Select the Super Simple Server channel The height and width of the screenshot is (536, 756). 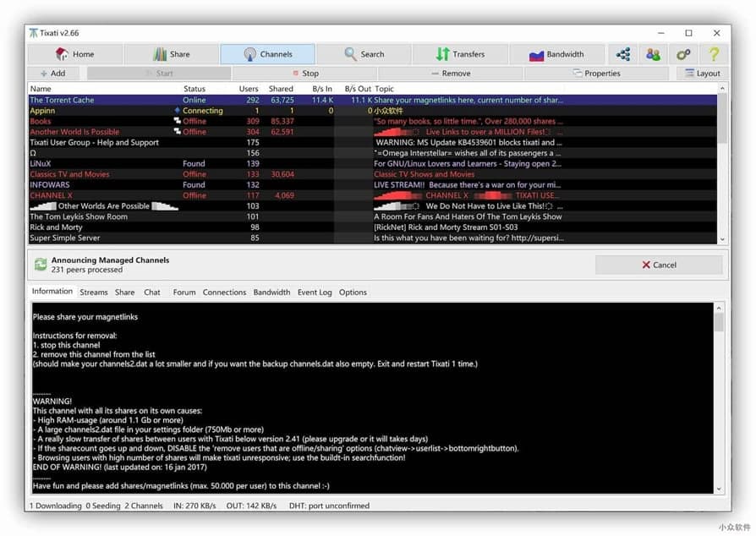372,238
